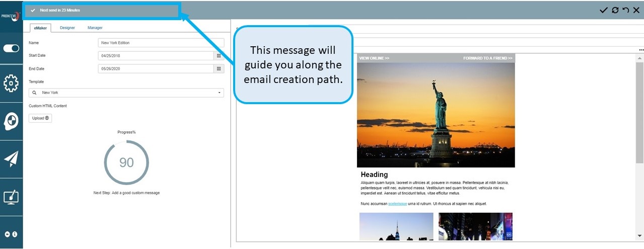Click the circular progress indicator showing 90
This screenshot has height=249, width=644.
[x=126, y=162]
